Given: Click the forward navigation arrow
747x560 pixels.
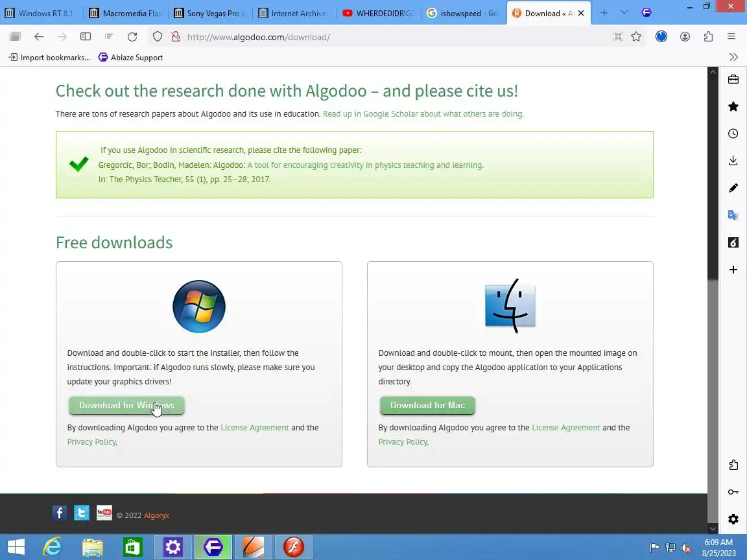Looking at the screenshot, I should click(x=62, y=37).
